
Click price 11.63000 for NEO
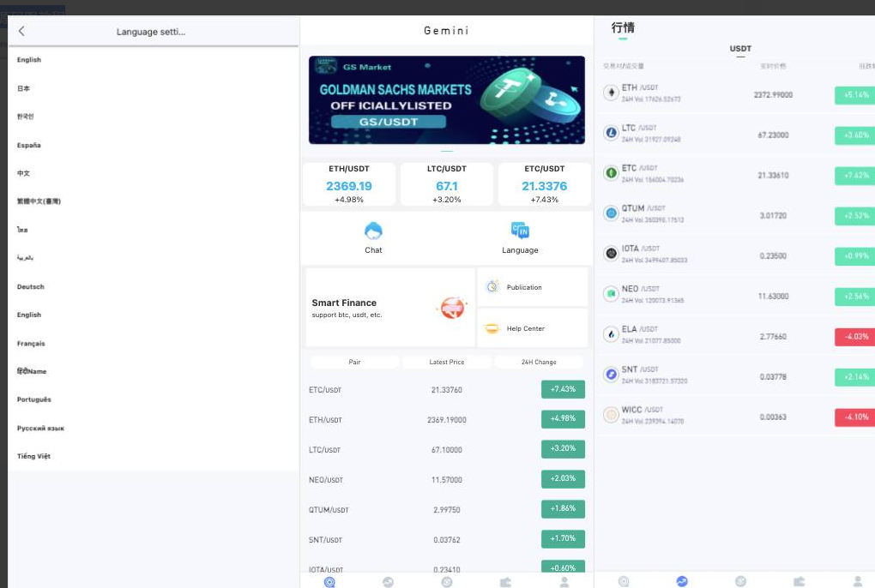pos(773,296)
